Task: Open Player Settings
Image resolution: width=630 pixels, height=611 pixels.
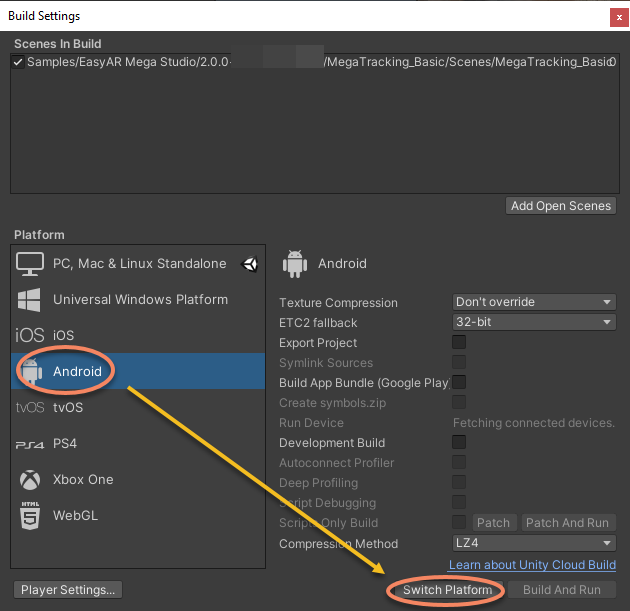Action: (68, 590)
